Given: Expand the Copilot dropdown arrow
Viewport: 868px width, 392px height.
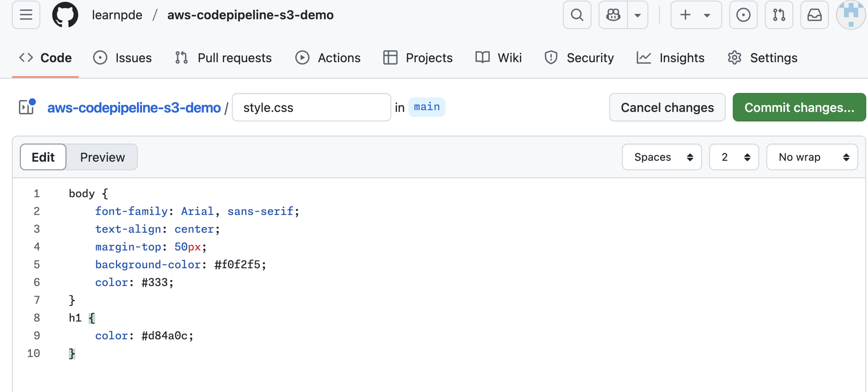Looking at the screenshot, I should tap(637, 15).
